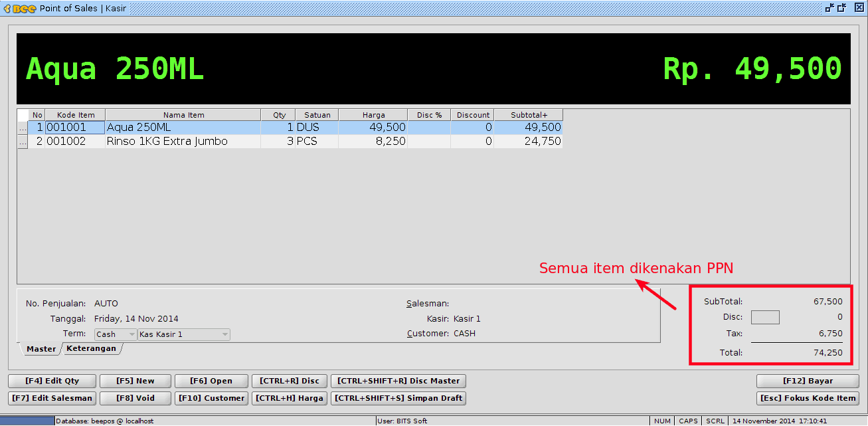This screenshot has height=426, width=868.
Task: Click the [F10] Customer button
Action: [x=211, y=398]
